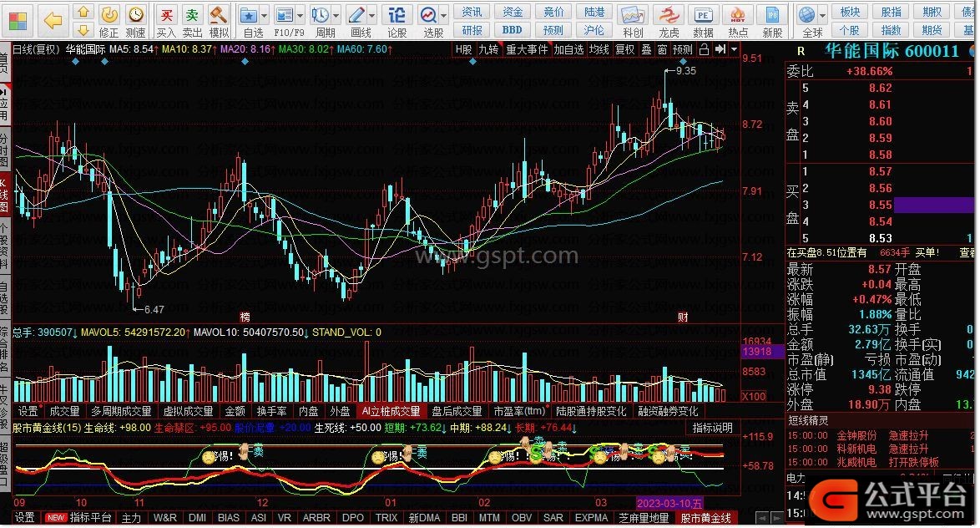Open the 龙虎 dragon icon

tap(668, 15)
